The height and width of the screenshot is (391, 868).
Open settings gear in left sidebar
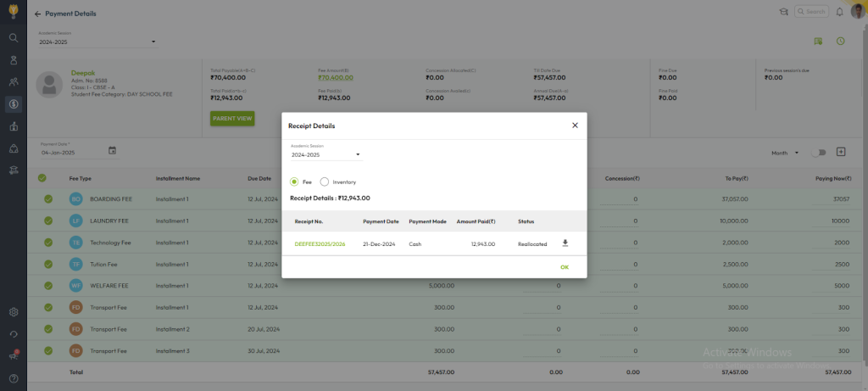[x=14, y=311]
